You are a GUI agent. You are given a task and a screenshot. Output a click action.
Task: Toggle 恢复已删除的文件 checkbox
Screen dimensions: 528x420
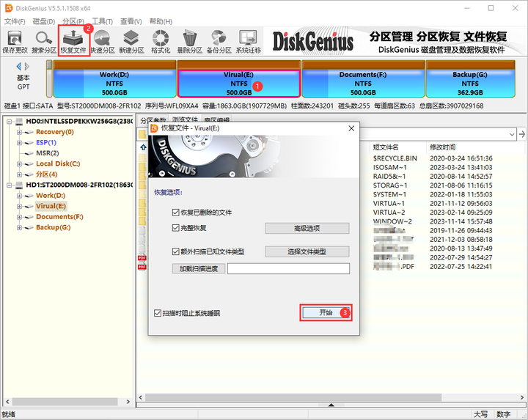point(175,213)
